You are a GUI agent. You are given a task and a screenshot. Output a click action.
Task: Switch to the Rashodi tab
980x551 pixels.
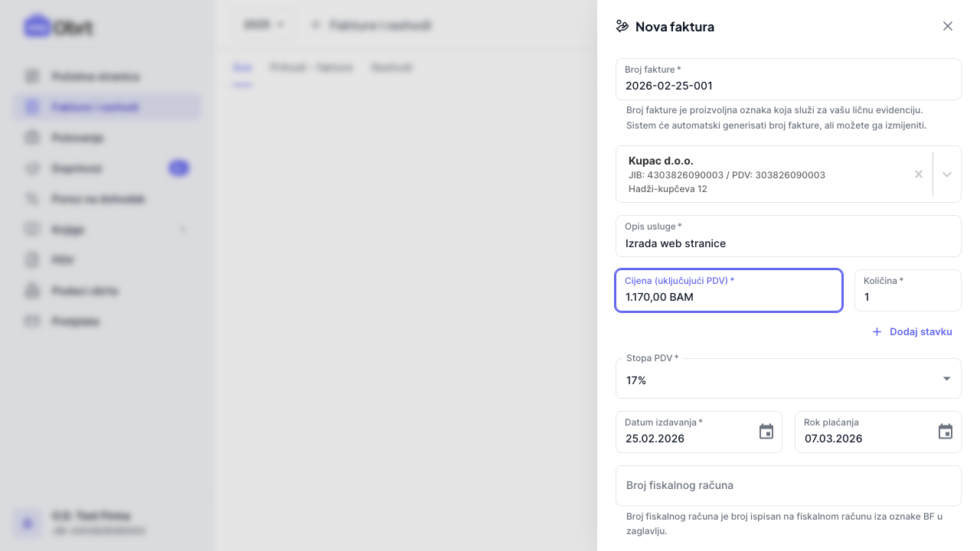click(x=392, y=67)
